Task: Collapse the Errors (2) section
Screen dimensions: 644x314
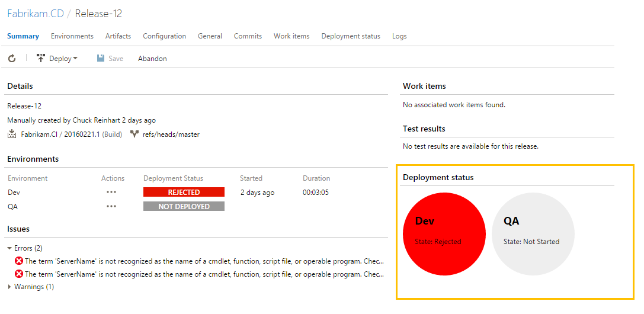Action: tap(10, 248)
